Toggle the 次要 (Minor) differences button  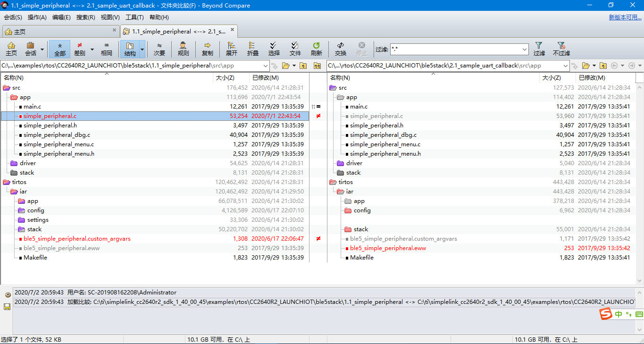point(159,49)
